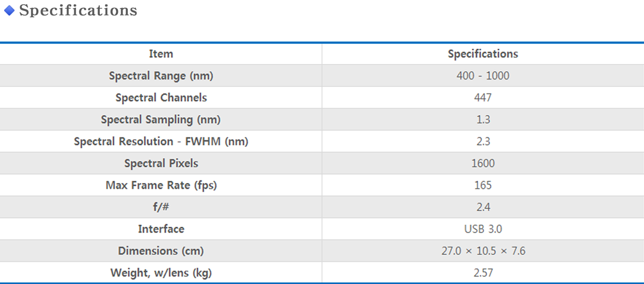Click the 400 - 1000 value cell
The height and width of the screenshot is (284, 644).
[483, 76]
